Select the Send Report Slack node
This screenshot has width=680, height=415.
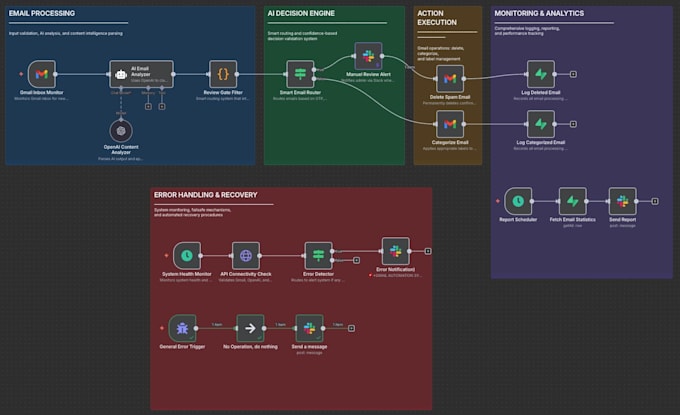click(622, 201)
